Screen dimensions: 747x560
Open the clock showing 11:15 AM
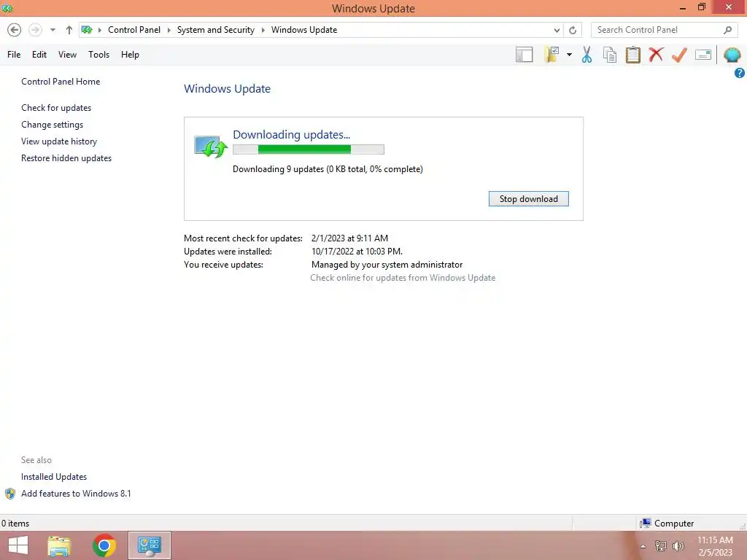[x=715, y=546]
